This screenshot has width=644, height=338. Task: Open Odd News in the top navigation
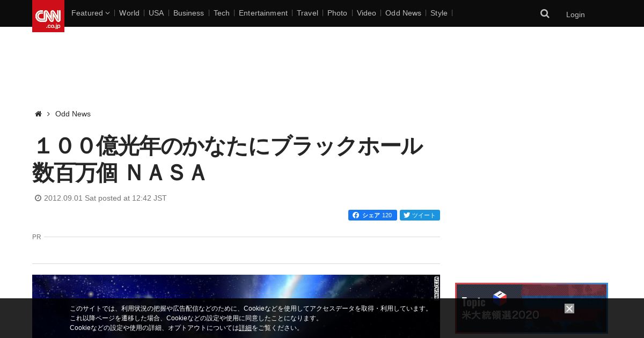(403, 13)
